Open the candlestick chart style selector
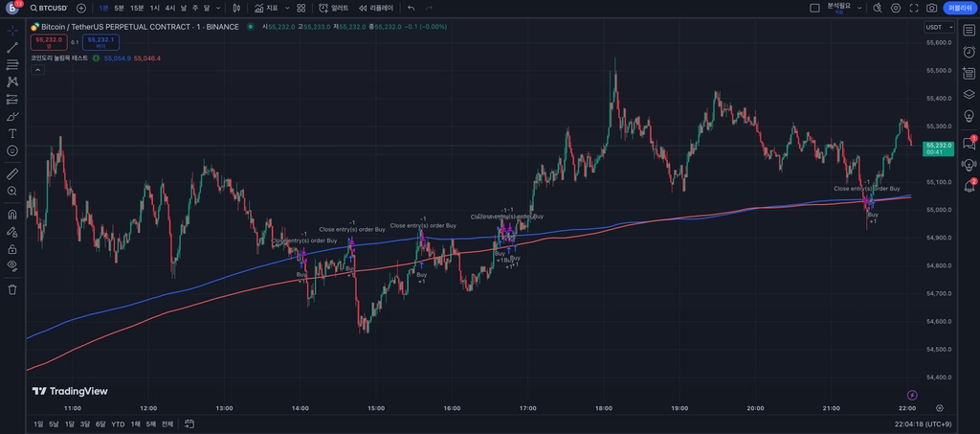 (236, 8)
